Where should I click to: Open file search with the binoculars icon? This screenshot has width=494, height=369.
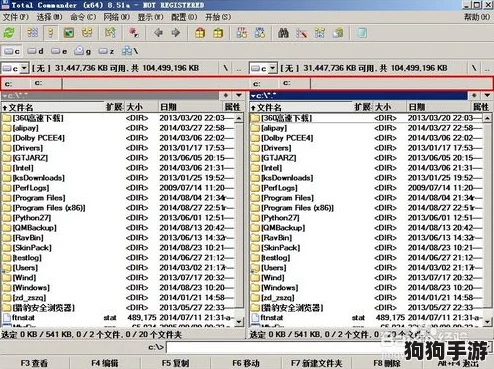283,33
